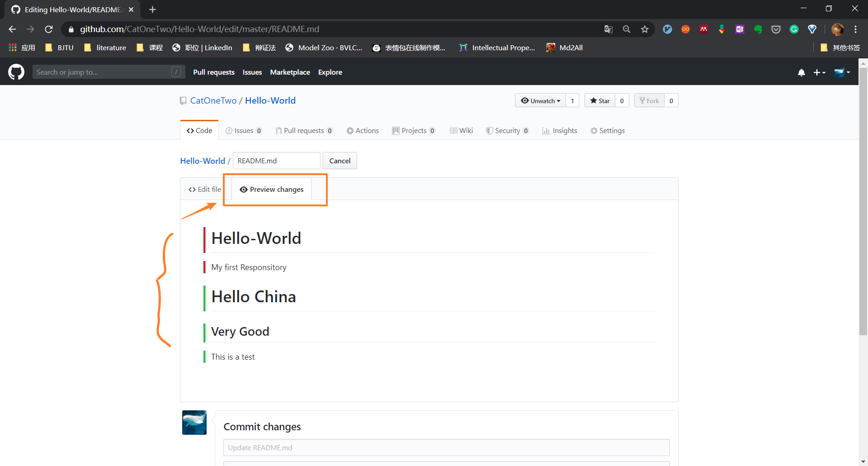Click the GitHub Octocat logo
The width and height of the screenshot is (868, 466).
[x=16, y=72]
